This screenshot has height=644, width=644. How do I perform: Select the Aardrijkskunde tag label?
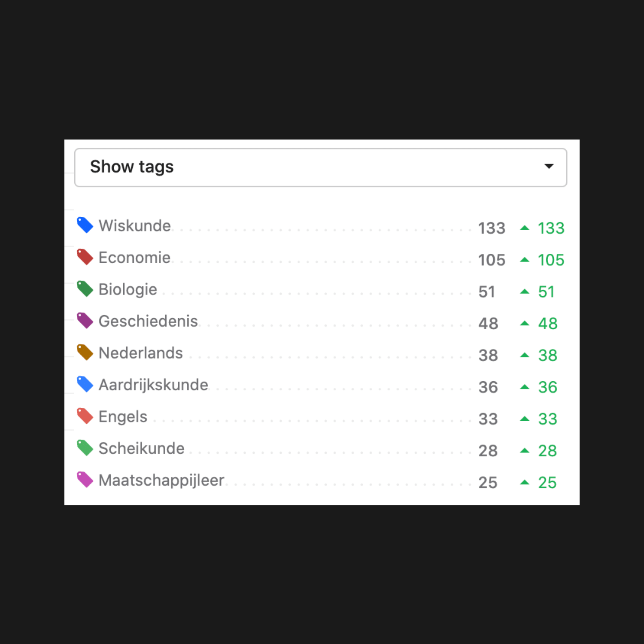(x=154, y=385)
